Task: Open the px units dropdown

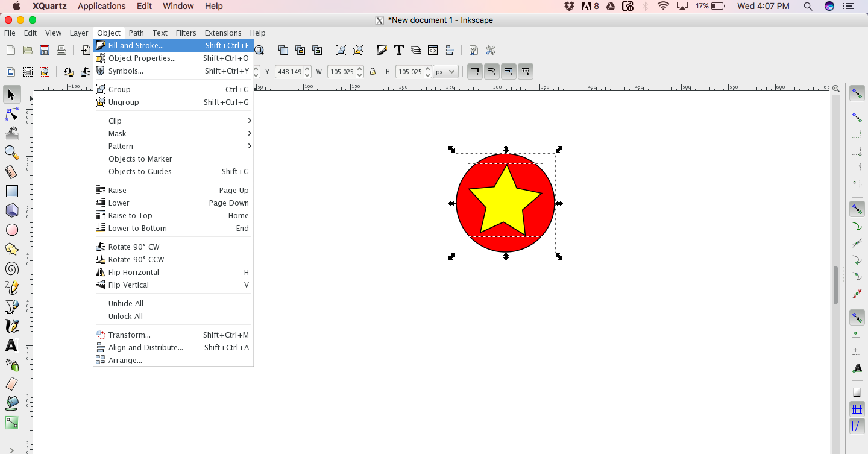Action: pos(445,72)
